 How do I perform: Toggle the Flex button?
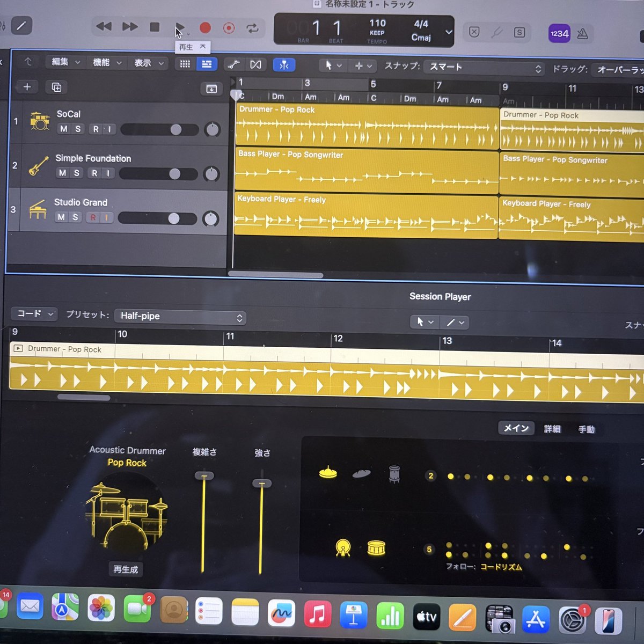coord(255,64)
